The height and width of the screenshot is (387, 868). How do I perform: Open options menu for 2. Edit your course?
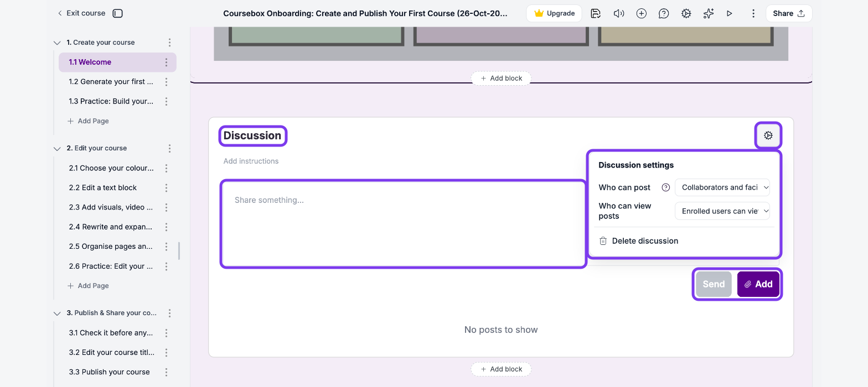pyautogui.click(x=169, y=149)
